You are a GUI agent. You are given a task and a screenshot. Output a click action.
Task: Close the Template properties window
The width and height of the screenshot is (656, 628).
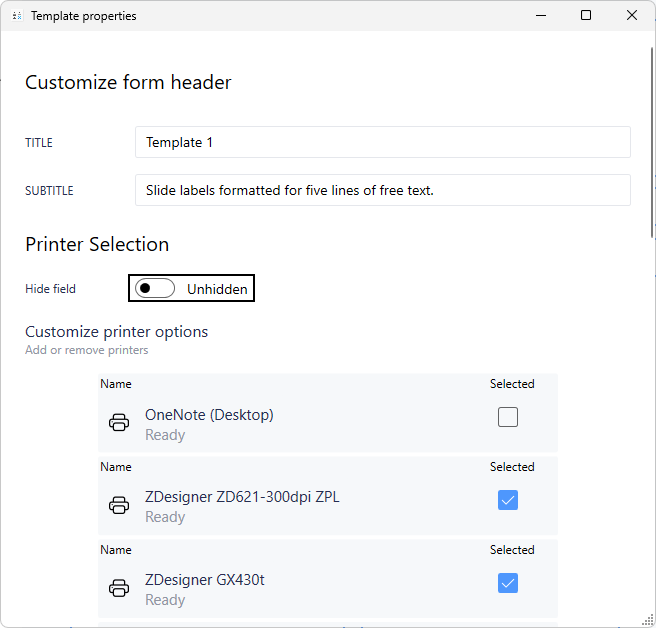point(632,16)
